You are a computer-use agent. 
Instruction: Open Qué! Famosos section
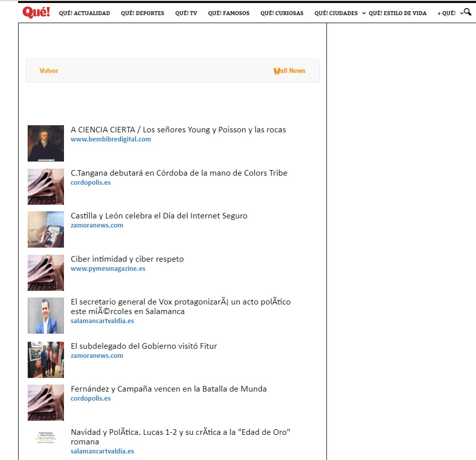coord(229,13)
